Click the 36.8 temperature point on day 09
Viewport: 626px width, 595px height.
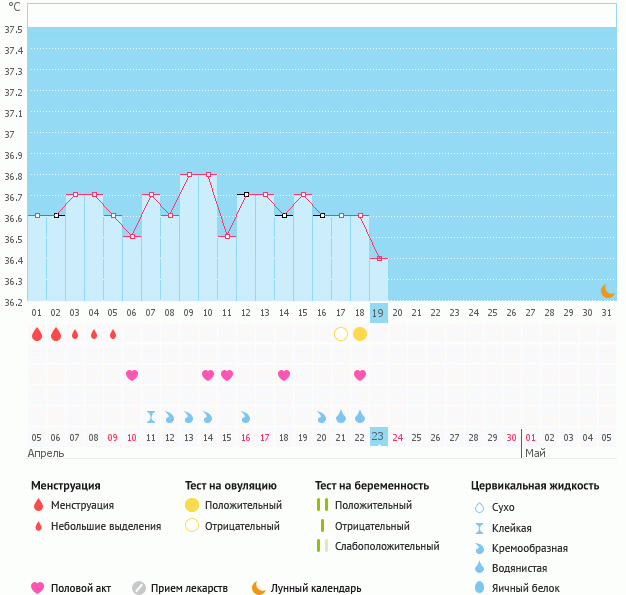(189, 174)
